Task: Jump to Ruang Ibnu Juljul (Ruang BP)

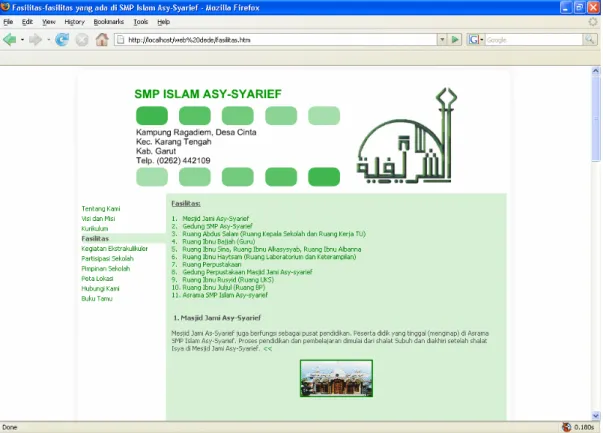Action: (x=223, y=288)
